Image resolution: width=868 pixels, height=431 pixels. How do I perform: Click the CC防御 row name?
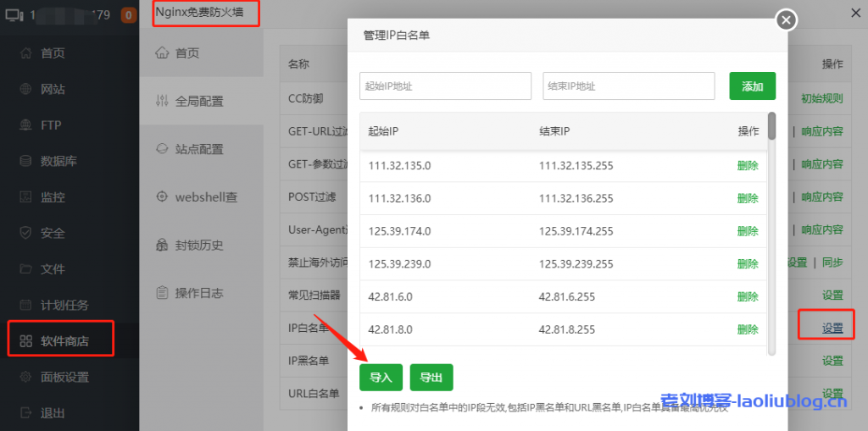pyautogui.click(x=305, y=99)
